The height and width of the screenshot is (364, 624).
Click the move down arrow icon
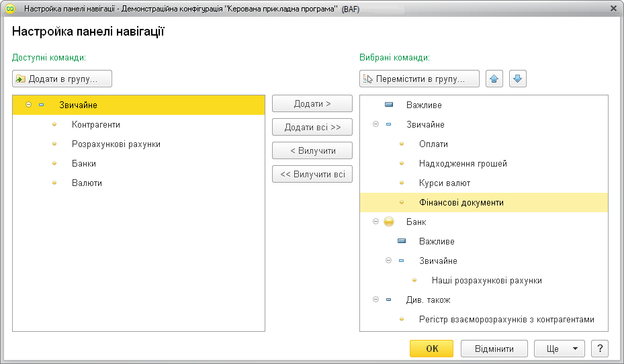[518, 79]
